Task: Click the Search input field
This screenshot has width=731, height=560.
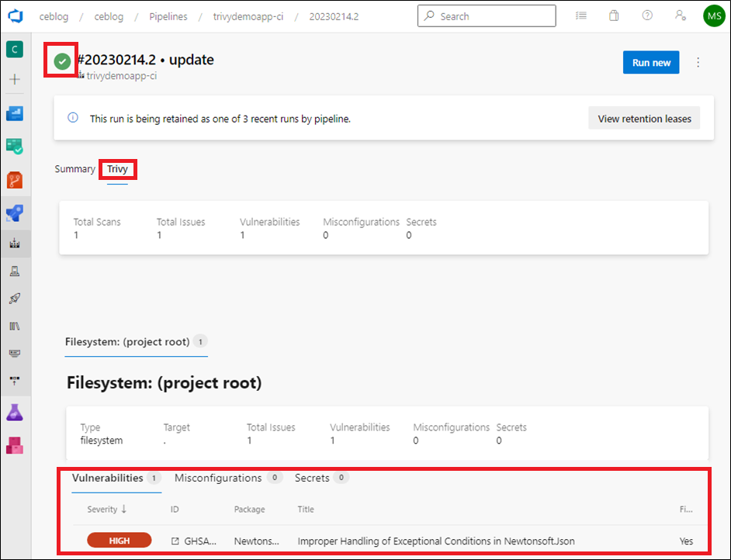Action: pyautogui.click(x=487, y=16)
